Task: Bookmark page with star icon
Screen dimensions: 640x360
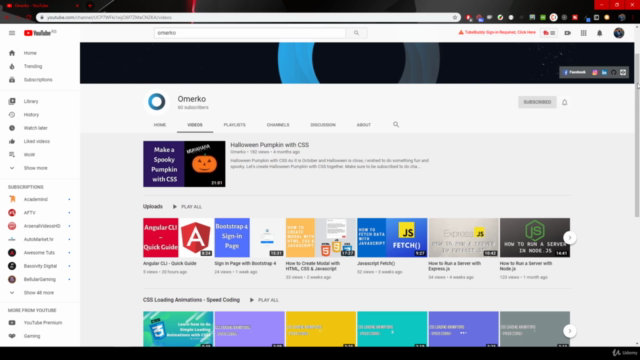Action: click(455, 18)
